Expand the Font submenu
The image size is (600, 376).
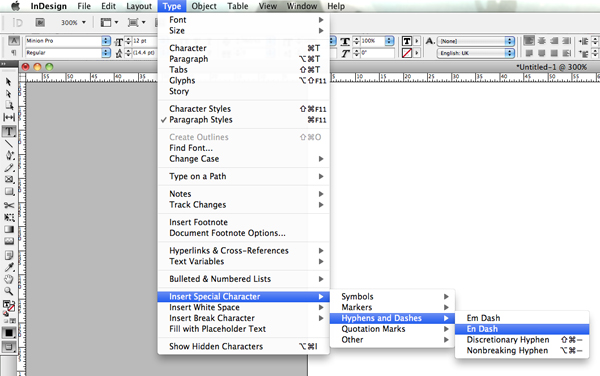coord(243,20)
